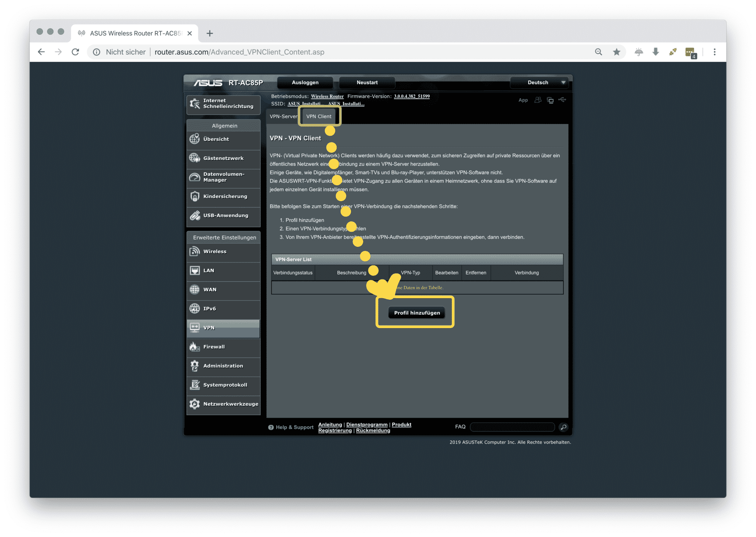The image size is (756, 537).
Task: Click the browser zoom magnifier icon
Action: click(x=598, y=52)
